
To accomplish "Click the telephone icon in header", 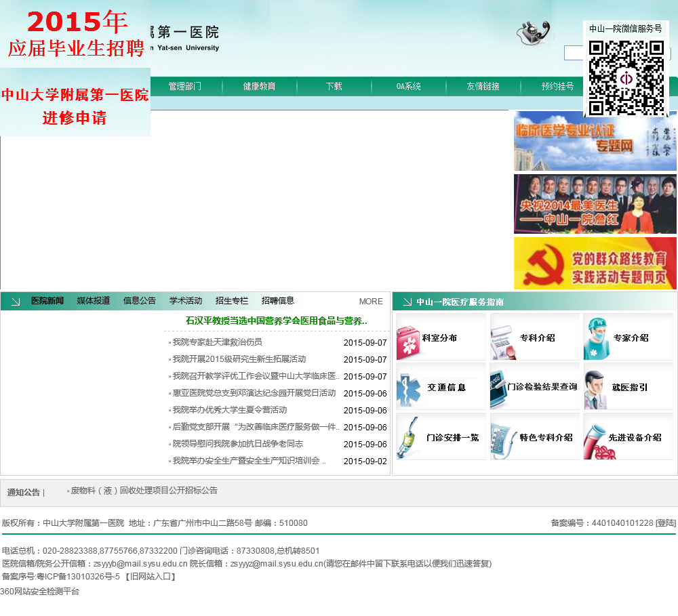I will (534, 33).
